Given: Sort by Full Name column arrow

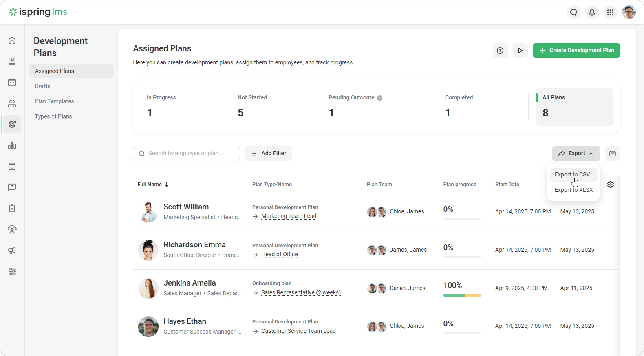Looking at the screenshot, I should tap(167, 184).
